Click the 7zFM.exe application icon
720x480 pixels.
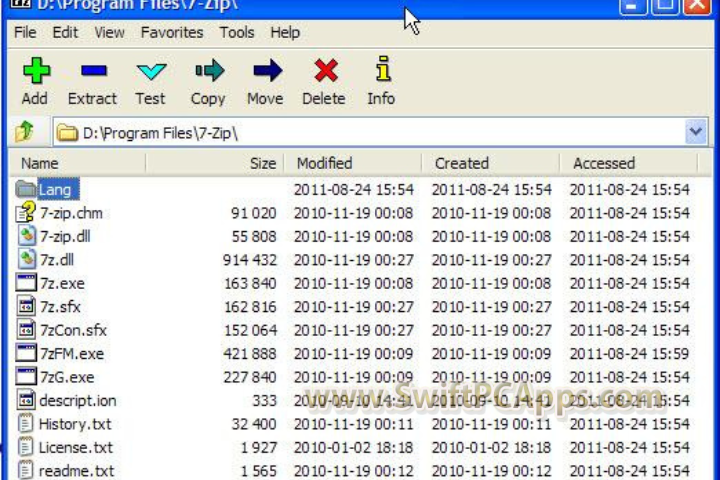[x=26, y=353]
